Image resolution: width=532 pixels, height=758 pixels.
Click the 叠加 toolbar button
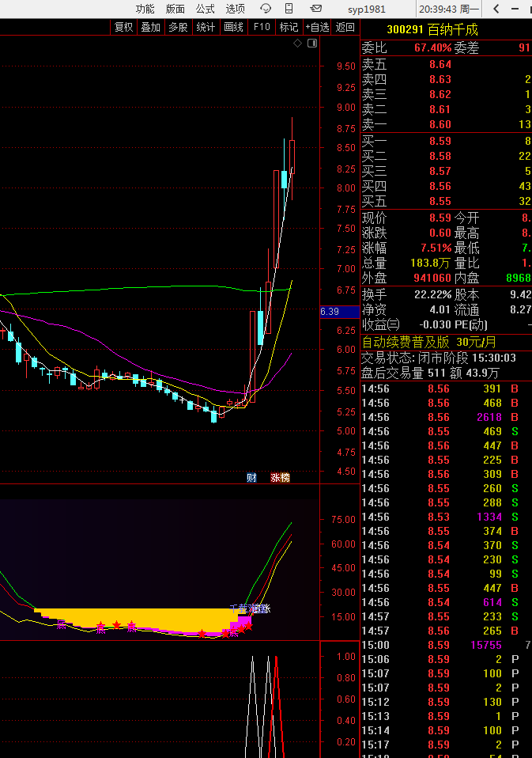tap(151, 27)
